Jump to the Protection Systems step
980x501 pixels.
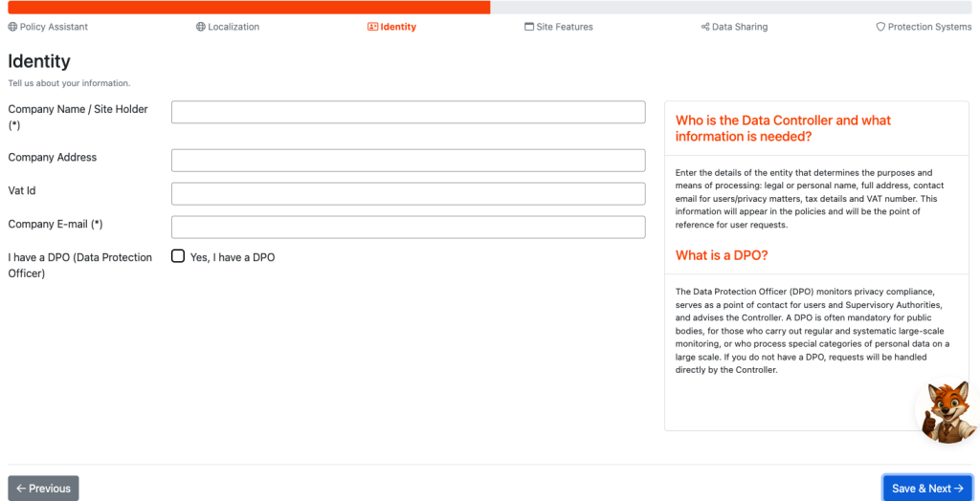pos(928,27)
